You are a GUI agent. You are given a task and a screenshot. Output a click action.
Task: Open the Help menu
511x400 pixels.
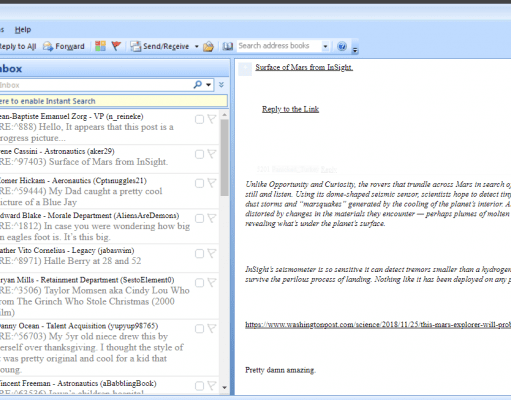[23, 30]
